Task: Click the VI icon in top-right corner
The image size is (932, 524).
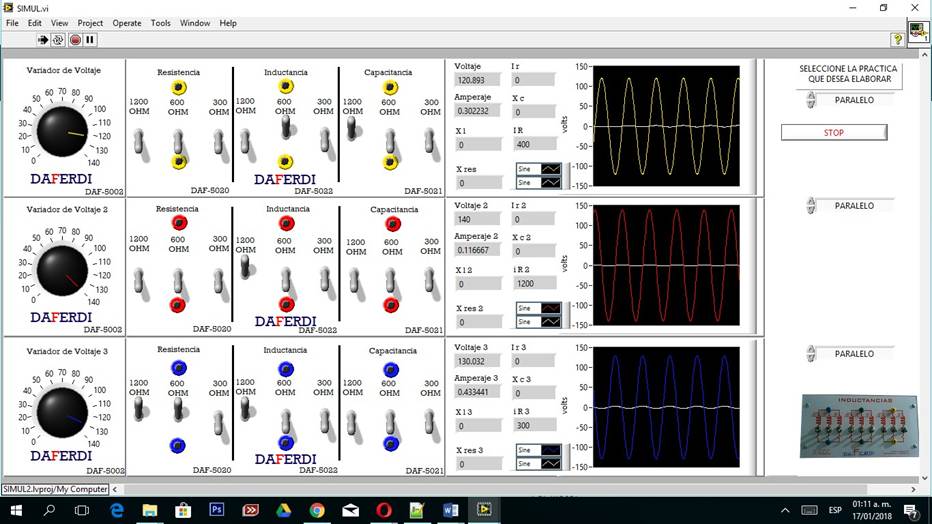Action: click(918, 34)
